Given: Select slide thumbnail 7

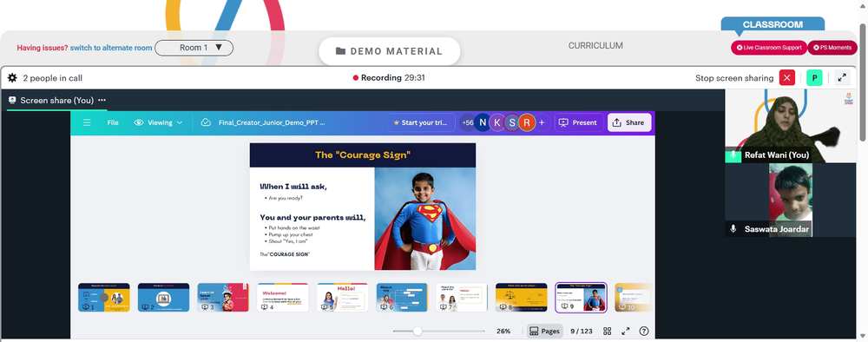Looking at the screenshot, I should point(462,298).
